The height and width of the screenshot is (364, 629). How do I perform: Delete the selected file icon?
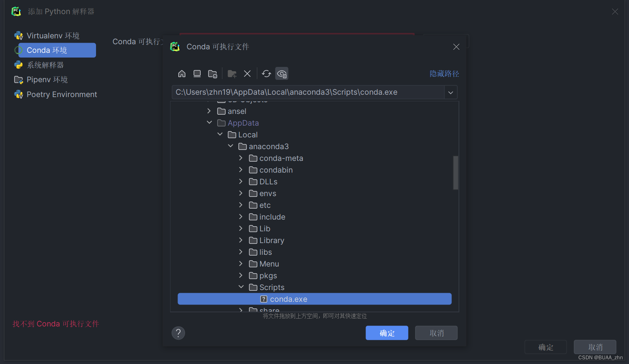(247, 74)
